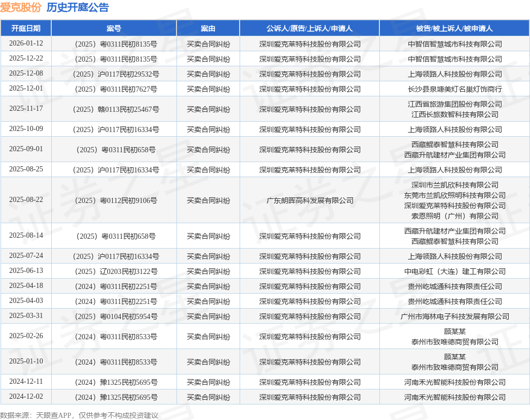Select case number (2025)粤0311民初7627号
This screenshot has width=530, height=420.
(116, 89)
